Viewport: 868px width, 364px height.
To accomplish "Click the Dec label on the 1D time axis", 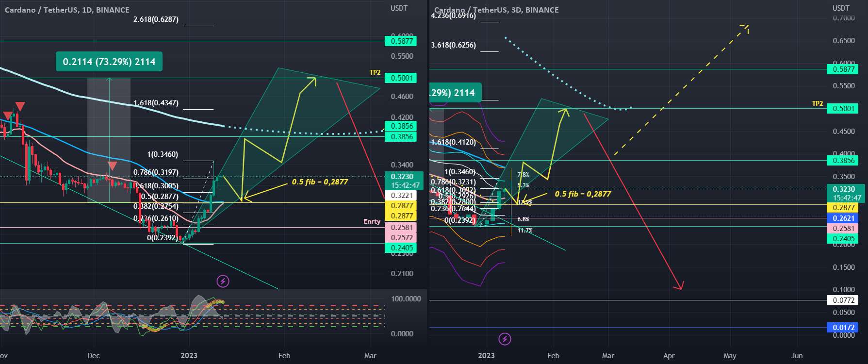I will coord(94,355).
